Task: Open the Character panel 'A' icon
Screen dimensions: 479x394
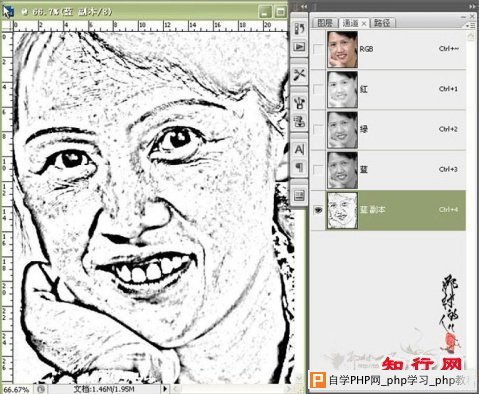Action: click(299, 149)
